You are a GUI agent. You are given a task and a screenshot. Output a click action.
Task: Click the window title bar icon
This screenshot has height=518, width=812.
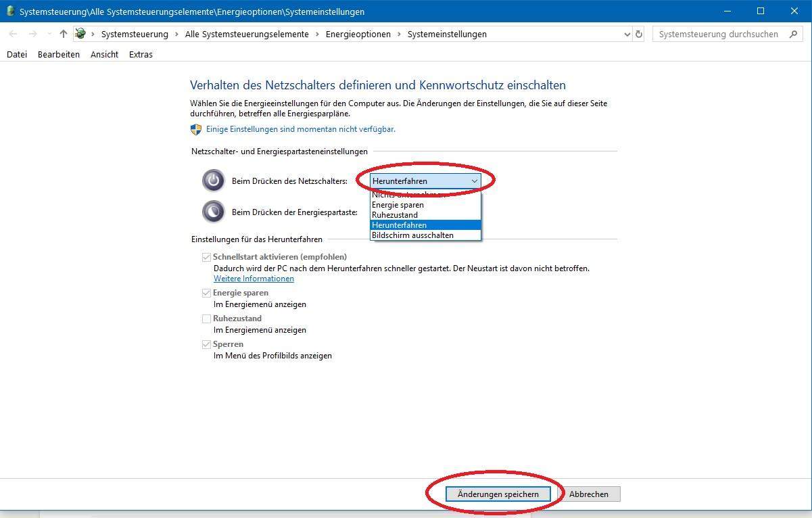10,11
